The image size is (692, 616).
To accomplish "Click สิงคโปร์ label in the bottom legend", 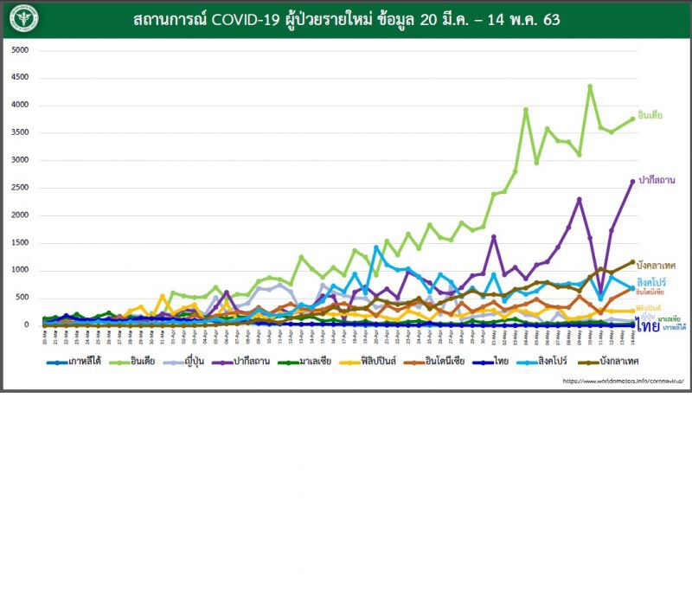I will click(x=553, y=362).
